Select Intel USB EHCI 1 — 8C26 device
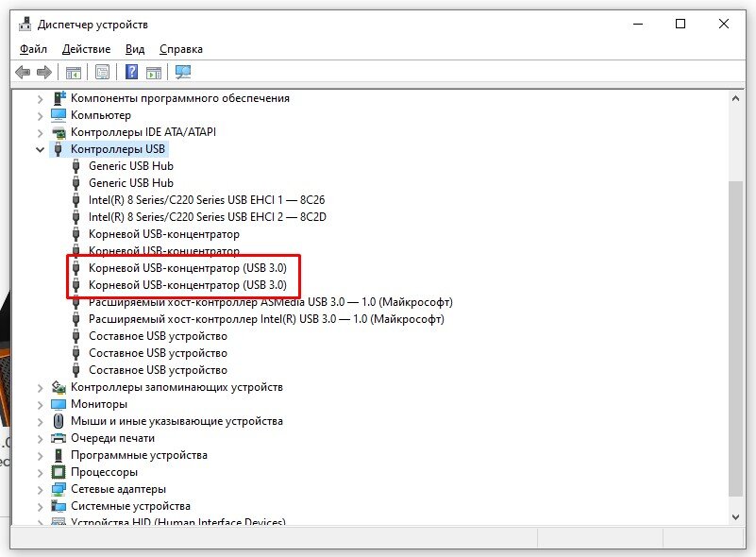This screenshot has height=557, width=756. (207, 199)
